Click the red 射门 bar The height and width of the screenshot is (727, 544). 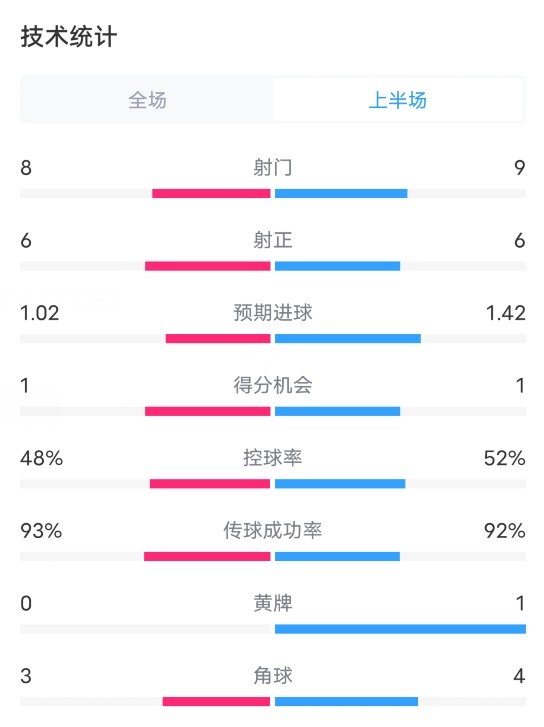click(211, 193)
